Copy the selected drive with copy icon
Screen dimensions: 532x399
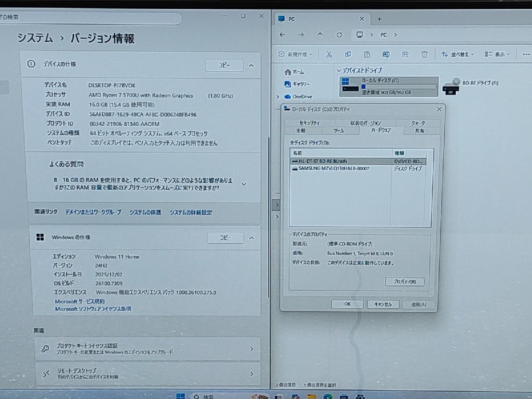point(348,54)
